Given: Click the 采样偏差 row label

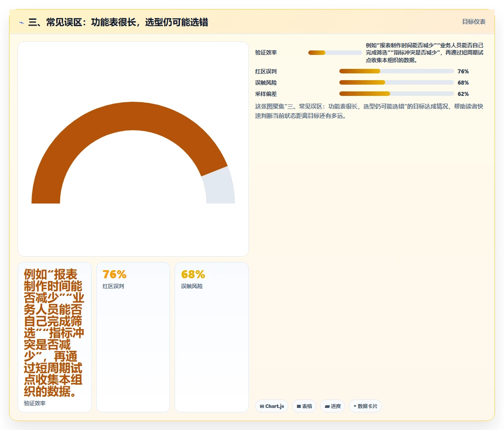Looking at the screenshot, I should [x=266, y=94].
